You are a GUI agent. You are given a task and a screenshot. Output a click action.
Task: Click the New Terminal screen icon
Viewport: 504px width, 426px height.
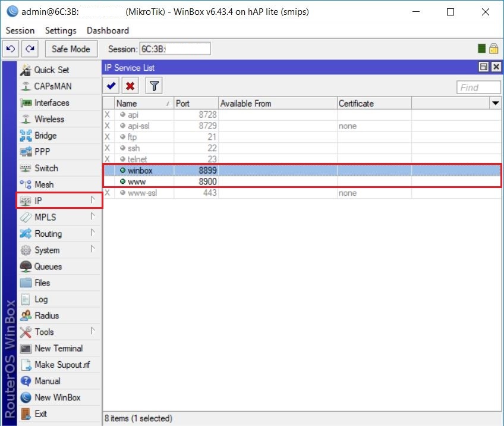tap(26, 349)
